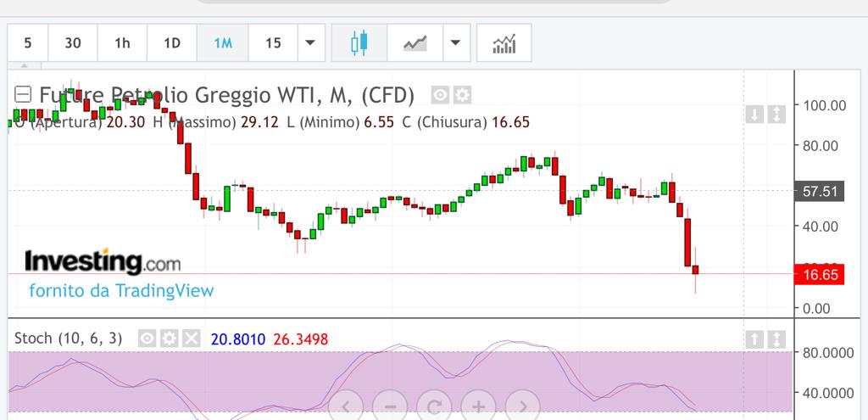Zoom in chart with plus button
The height and width of the screenshot is (420, 868).
pos(478,407)
